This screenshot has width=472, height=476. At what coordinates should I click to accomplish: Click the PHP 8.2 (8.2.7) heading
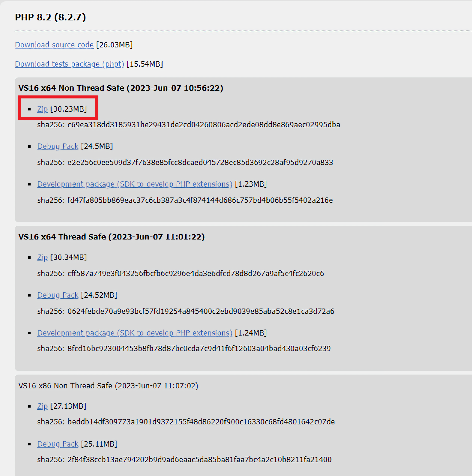50,17
